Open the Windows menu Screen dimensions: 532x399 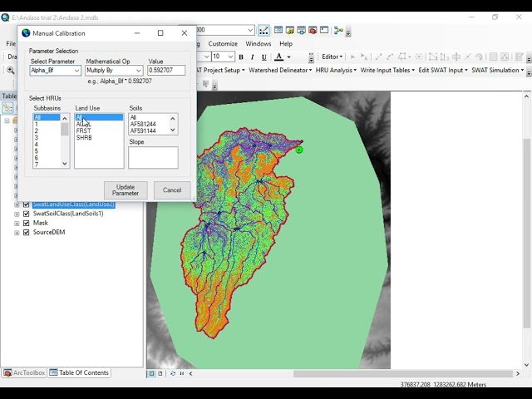259,44
